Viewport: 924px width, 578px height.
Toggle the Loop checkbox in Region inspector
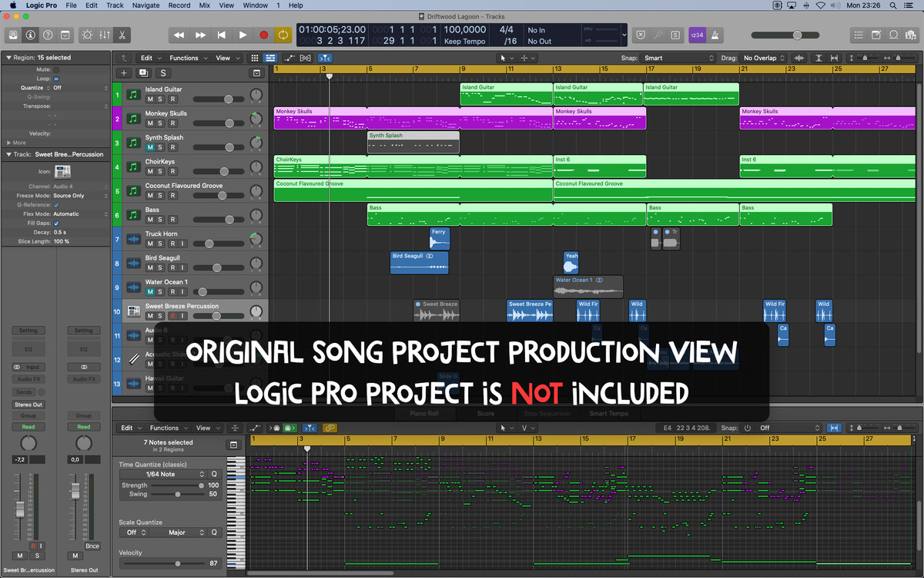pos(57,79)
